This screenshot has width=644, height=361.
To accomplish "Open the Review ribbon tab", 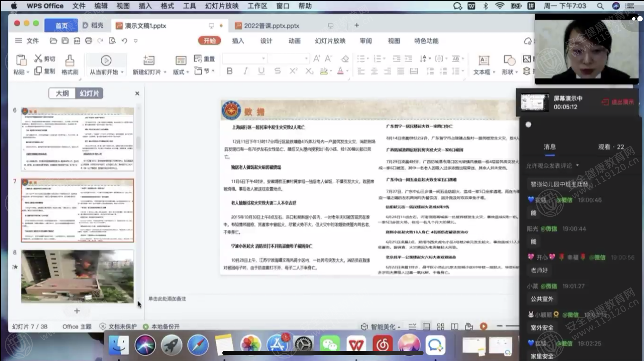I will click(x=366, y=41).
